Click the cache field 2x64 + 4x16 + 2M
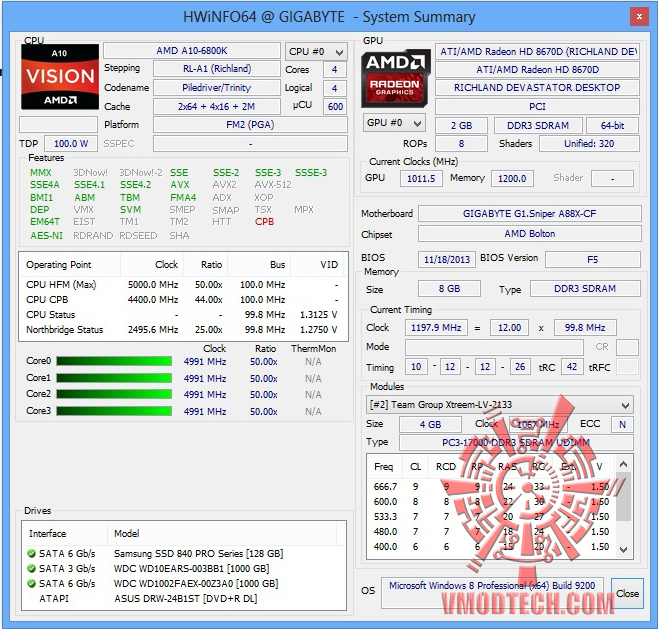This screenshot has height=629, width=658. click(x=217, y=107)
